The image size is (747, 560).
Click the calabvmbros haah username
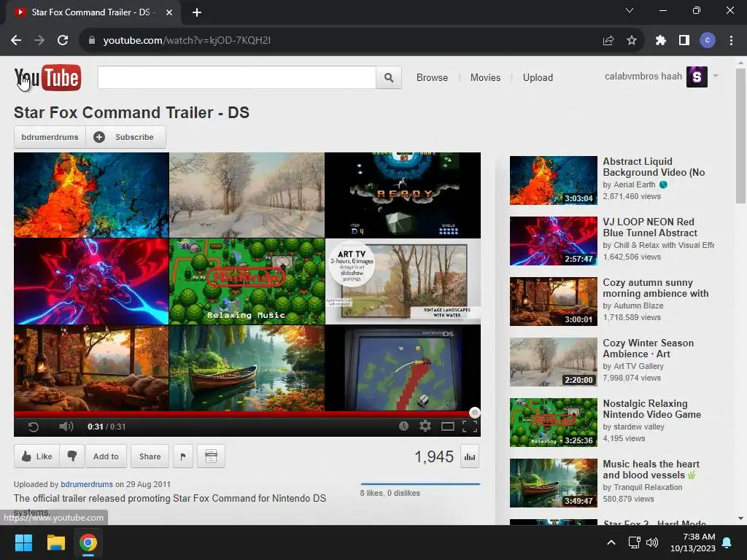(643, 76)
